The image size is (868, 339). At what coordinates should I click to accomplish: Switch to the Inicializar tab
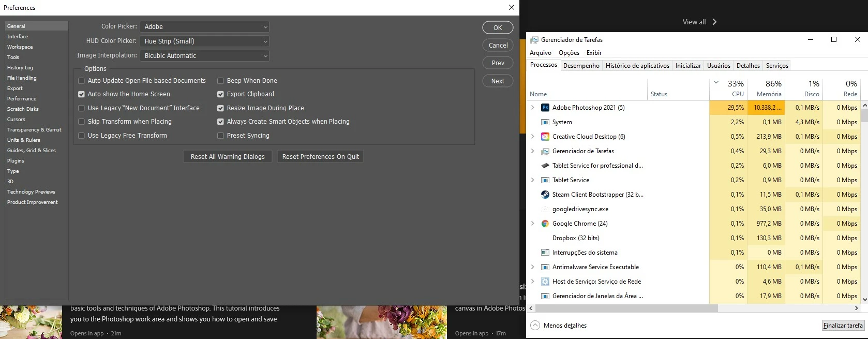point(688,66)
